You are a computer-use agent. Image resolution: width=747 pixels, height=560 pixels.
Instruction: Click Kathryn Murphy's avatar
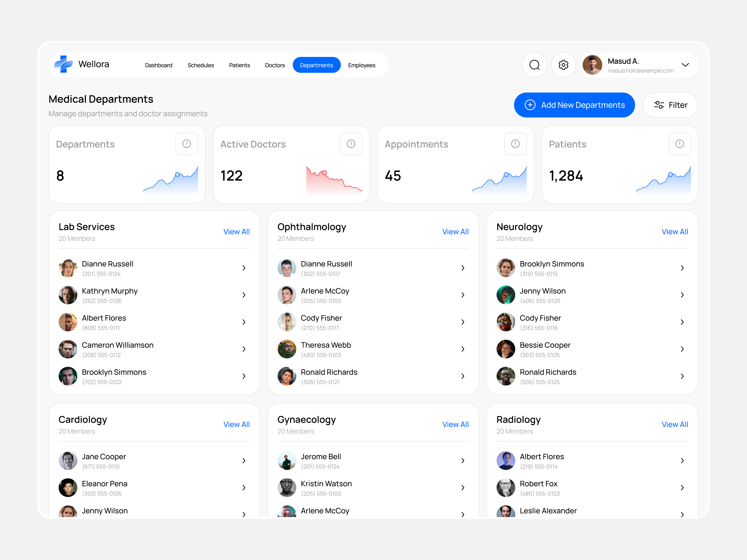(x=68, y=295)
